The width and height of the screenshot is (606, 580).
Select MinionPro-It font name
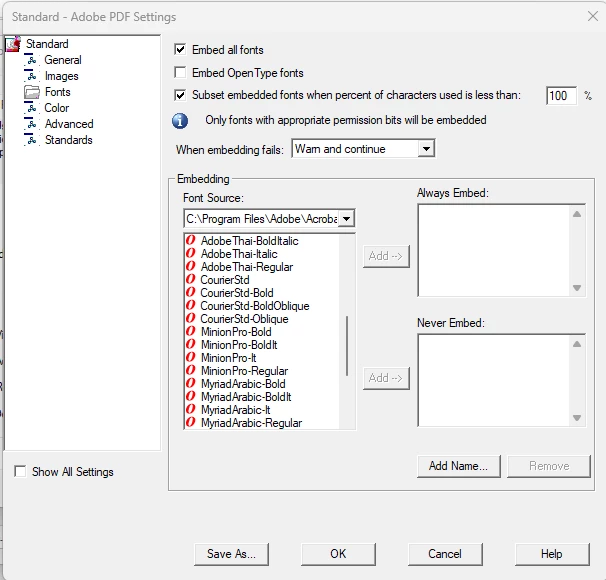tap(228, 358)
